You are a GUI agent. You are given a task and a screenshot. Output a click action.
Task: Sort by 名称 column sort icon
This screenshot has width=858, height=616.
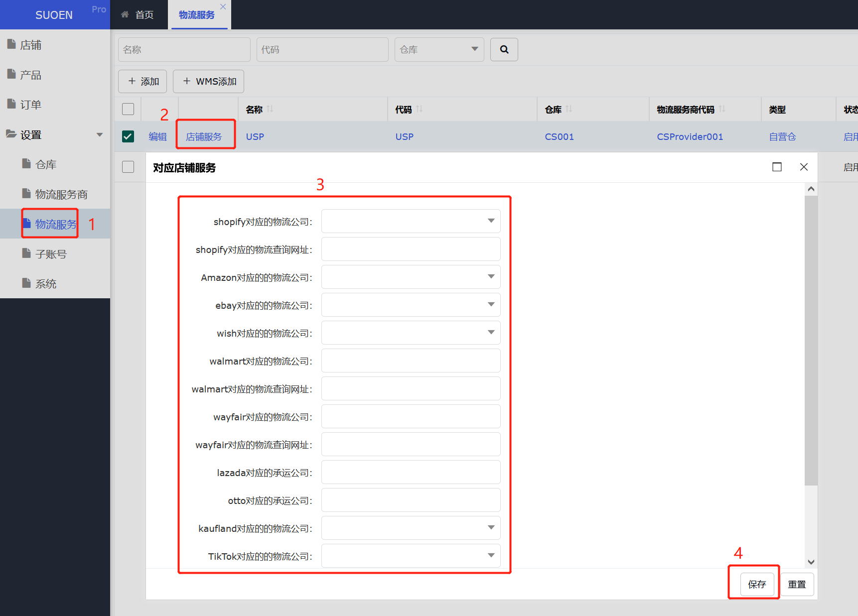(x=270, y=109)
